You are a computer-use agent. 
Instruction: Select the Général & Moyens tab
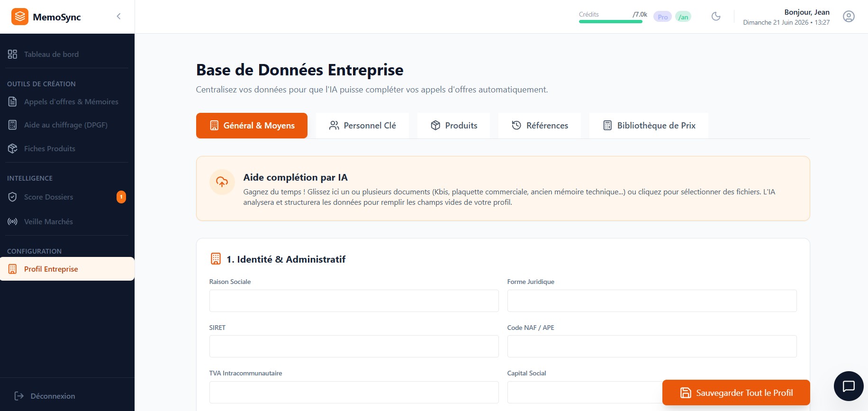point(252,126)
